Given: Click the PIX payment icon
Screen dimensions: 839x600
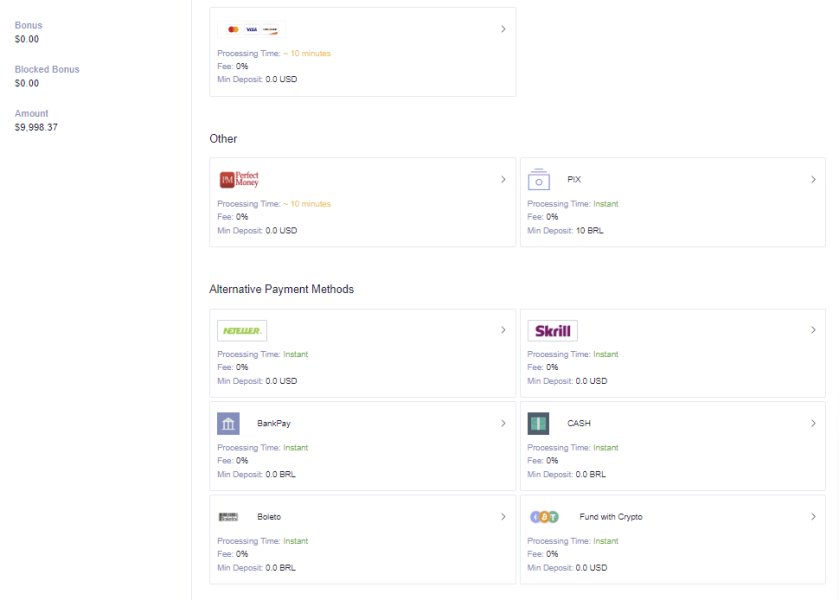Looking at the screenshot, I should click(x=539, y=180).
